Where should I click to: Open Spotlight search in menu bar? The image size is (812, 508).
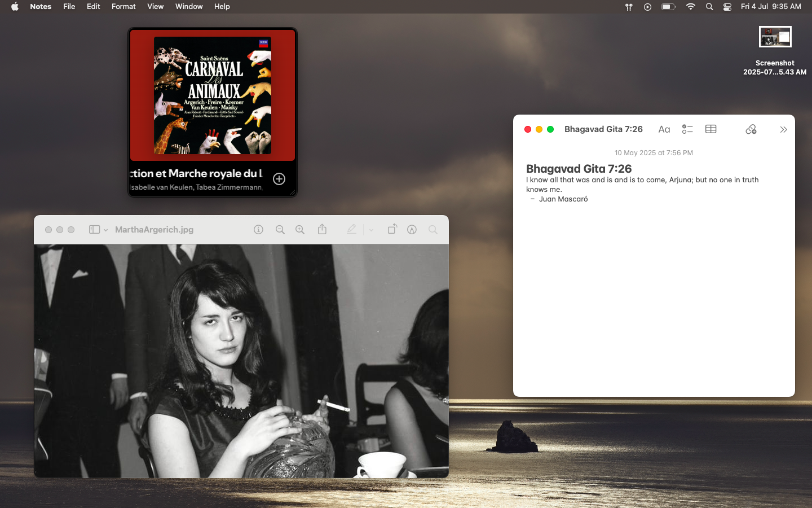pos(709,7)
